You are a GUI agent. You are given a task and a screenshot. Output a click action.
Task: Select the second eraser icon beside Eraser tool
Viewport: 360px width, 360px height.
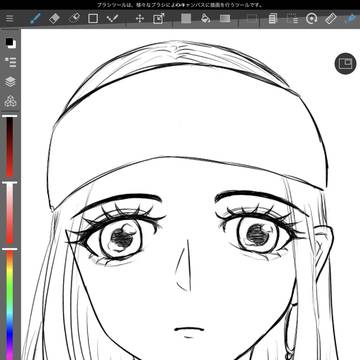74,18
